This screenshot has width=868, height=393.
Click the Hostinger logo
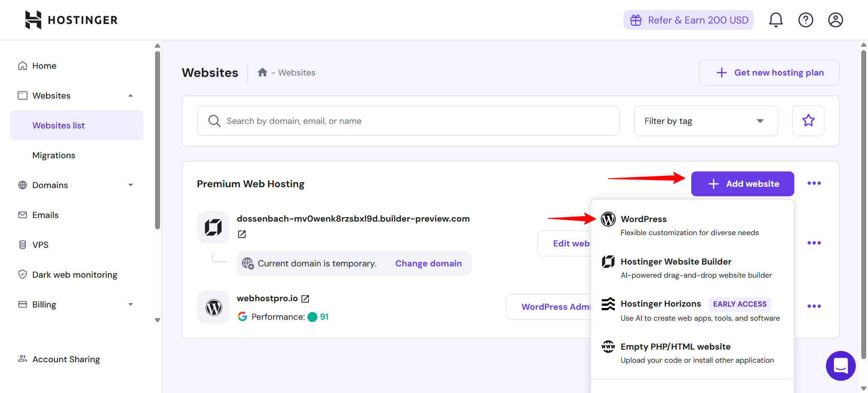coord(71,20)
